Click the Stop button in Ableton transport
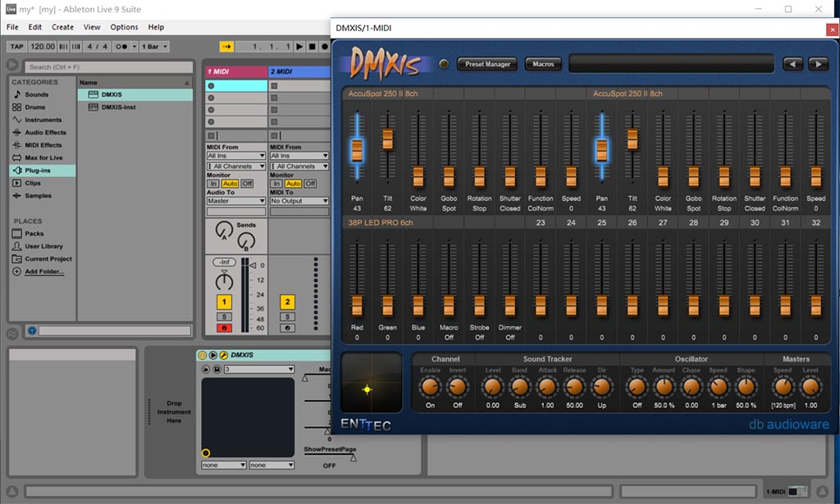The height and width of the screenshot is (504, 840). pyautogui.click(x=312, y=47)
